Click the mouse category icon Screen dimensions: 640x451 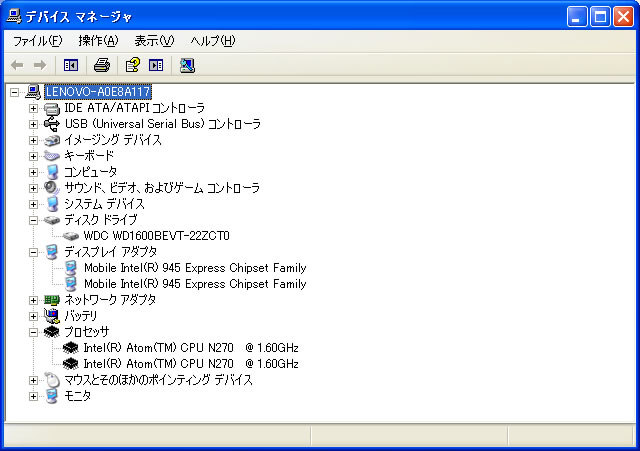[x=52, y=380]
